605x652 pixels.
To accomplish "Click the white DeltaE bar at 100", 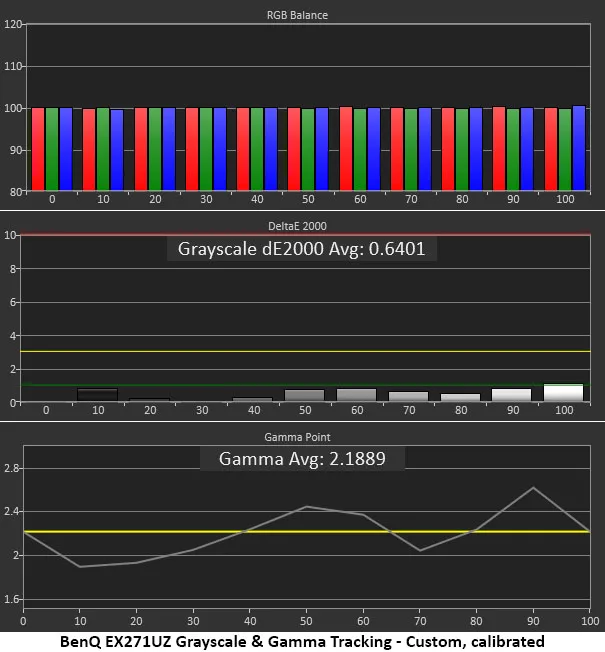I will click(x=564, y=393).
